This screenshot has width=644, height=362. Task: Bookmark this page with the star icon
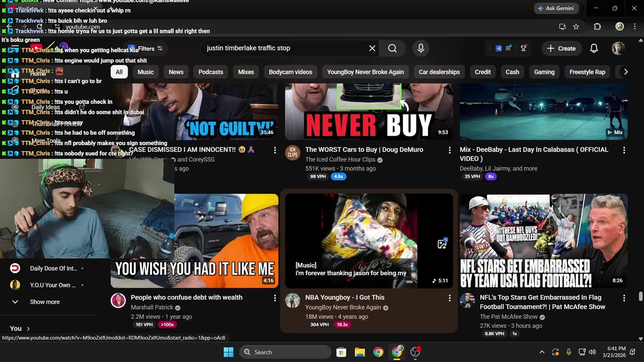(x=576, y=27)
